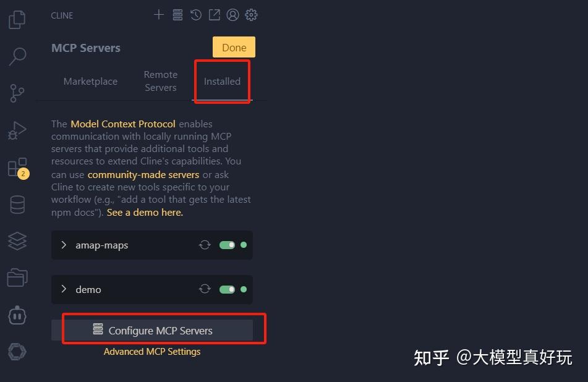Start a new Cline task with the plus icon
The height and width of the screenshot is (382, 588).
coord(158,14)
